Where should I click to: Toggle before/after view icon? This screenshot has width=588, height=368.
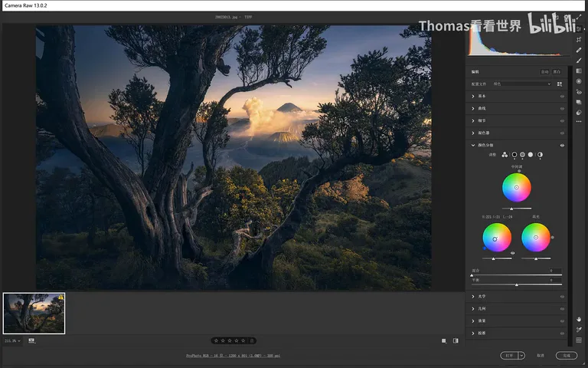456,341
